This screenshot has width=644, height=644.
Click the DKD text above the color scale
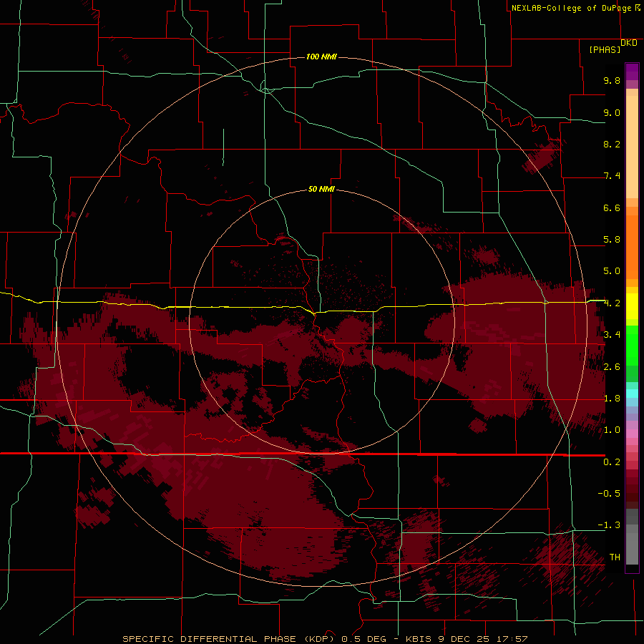(x=629, y=43)
